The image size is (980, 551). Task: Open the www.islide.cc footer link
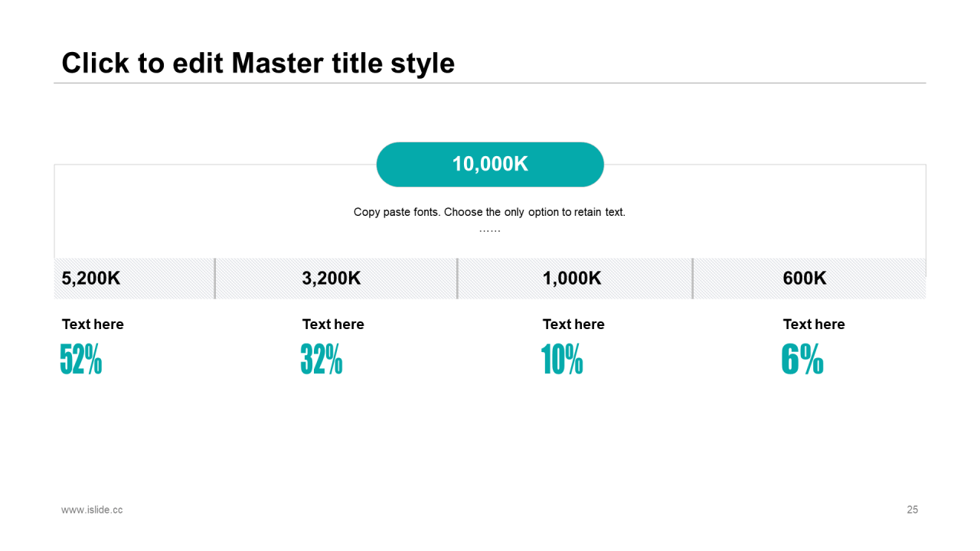(92, 510)
